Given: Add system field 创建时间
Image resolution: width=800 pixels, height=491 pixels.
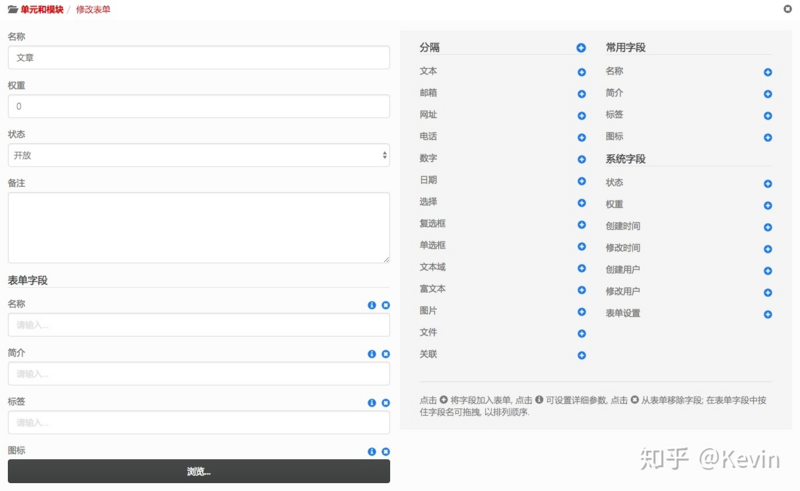Looking at the screenshot, I should tap(768, 227).
